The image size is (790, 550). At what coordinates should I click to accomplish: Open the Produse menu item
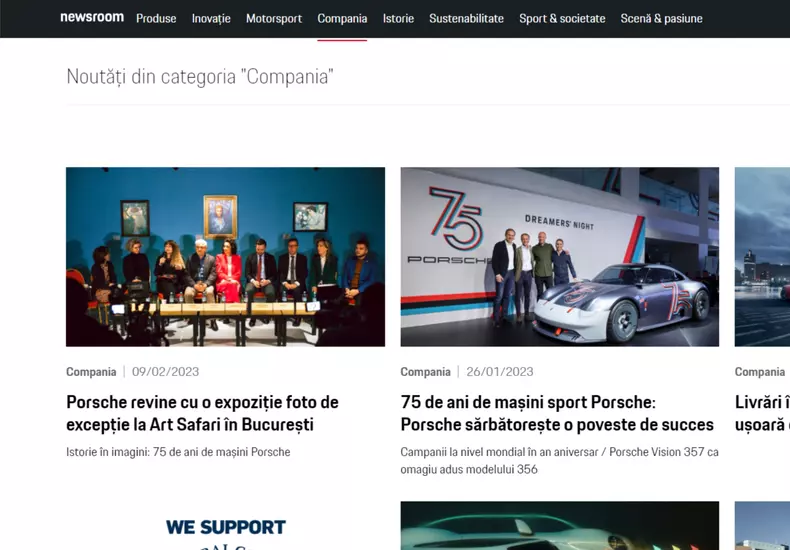[x=156, y=19]
